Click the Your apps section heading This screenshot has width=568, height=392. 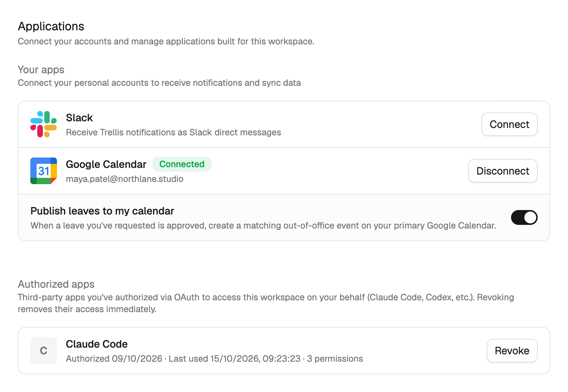click(x=41, y=70)
